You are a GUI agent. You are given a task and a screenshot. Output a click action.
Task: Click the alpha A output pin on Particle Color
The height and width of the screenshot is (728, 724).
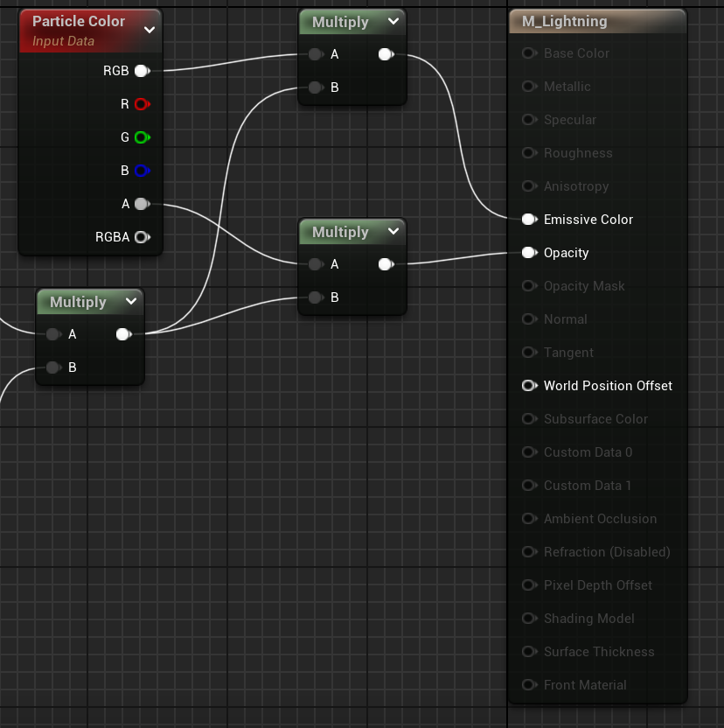click(x=141, y=204)
